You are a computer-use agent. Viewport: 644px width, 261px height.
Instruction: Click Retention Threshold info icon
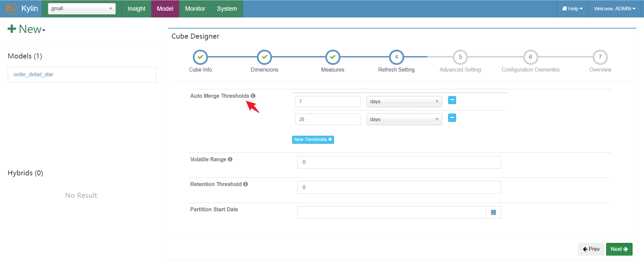coord(246,184)
